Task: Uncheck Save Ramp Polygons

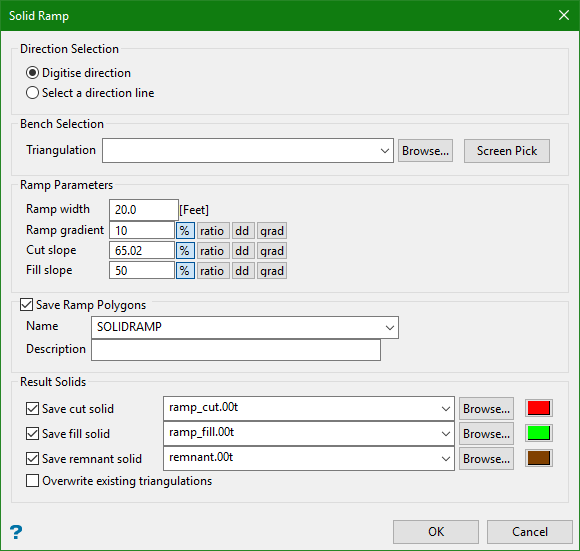Action: click(x=27, y=305)
